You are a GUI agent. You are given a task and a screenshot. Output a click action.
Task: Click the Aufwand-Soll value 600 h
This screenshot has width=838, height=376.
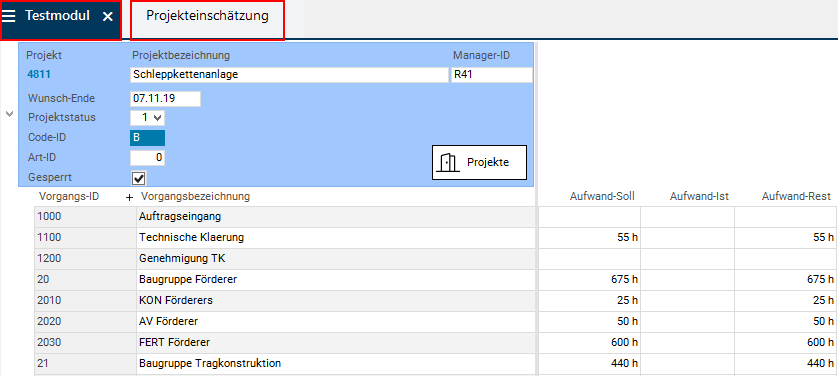pos(589,342)
